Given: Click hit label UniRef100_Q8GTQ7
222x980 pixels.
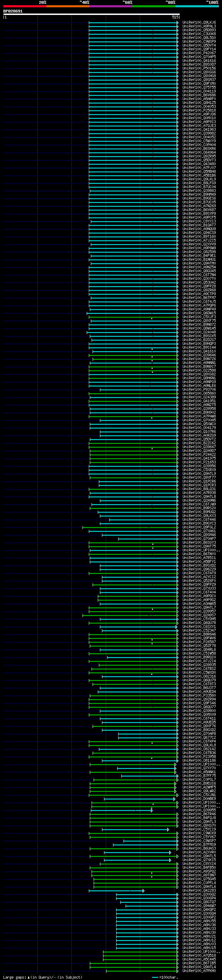Looking at the screenshot, I should [x=199, y=902].
